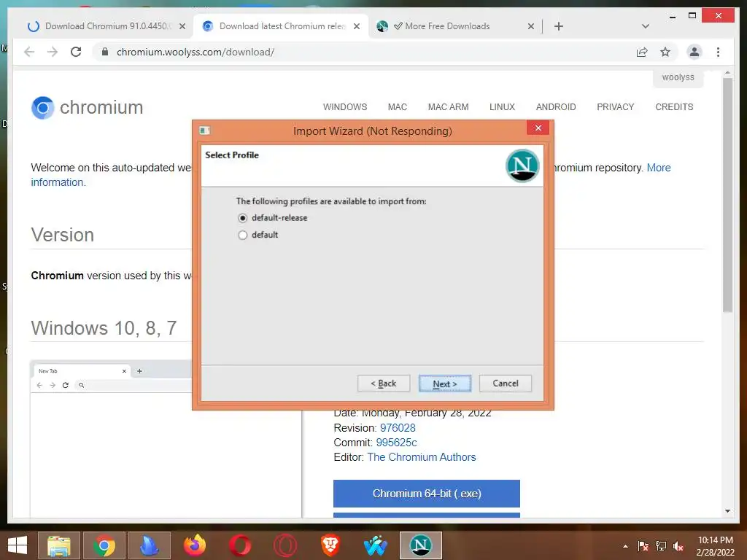Download Chromium 64-bit (.exe)
The height and width of the screenshot is (560, 747).
click(426, 494)
